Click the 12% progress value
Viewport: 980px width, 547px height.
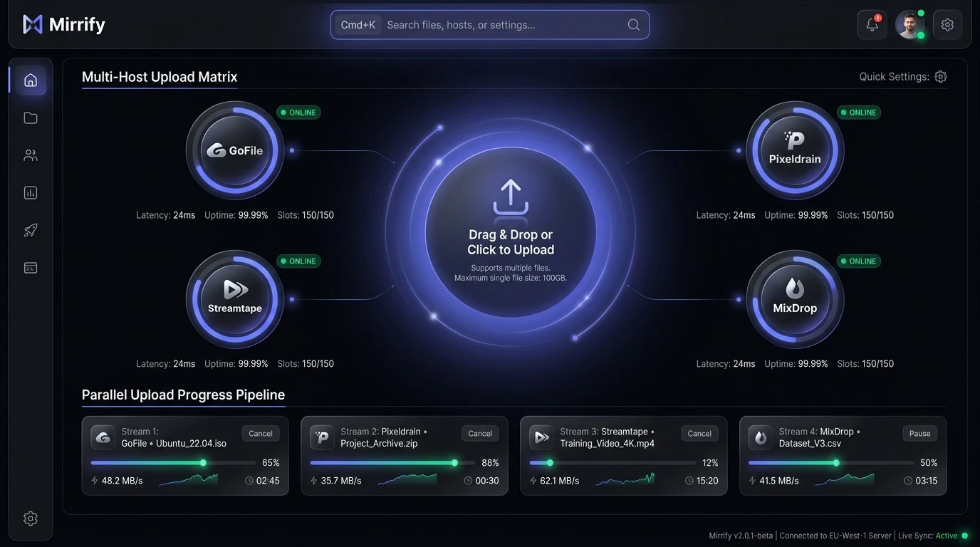[710, 463]
